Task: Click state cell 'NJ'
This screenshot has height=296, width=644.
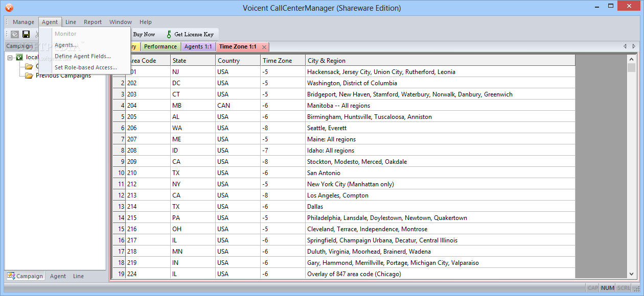Action: [x=193, y=72]
